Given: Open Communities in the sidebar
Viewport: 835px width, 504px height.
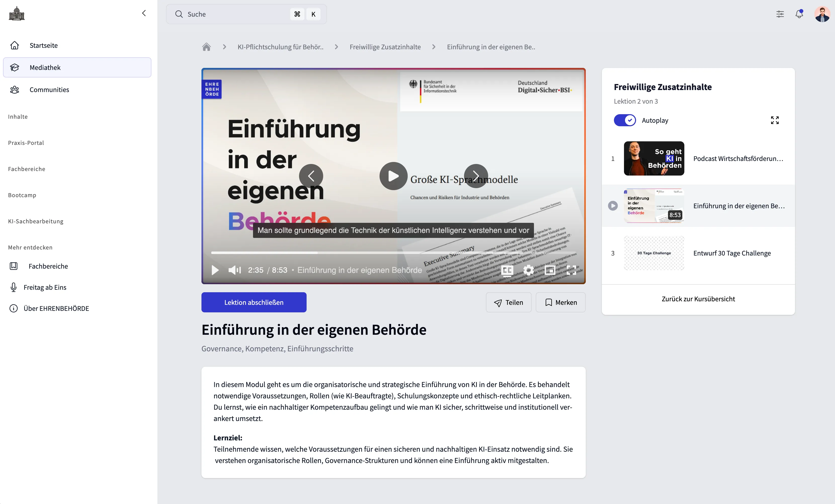Looking at the screenshot, I should click(49, 90).
